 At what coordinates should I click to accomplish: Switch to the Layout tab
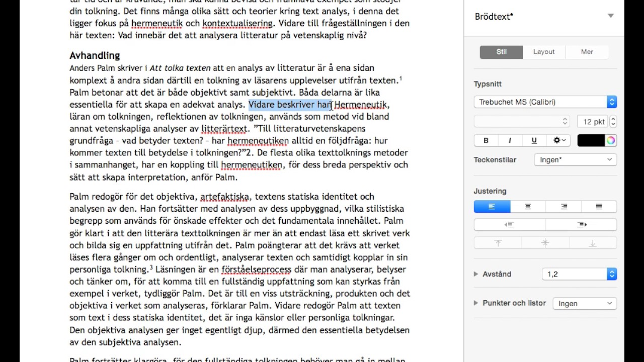tap(544, 52)
